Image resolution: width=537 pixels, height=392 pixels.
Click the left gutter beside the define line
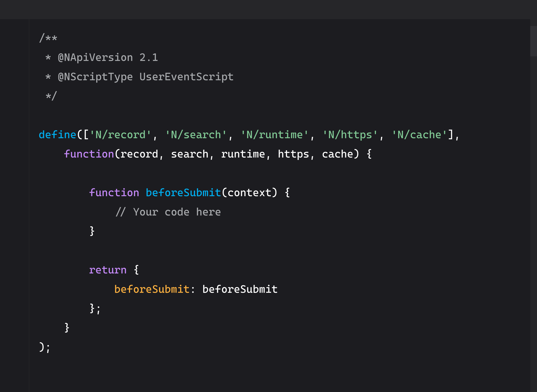[x=14, y=135]
